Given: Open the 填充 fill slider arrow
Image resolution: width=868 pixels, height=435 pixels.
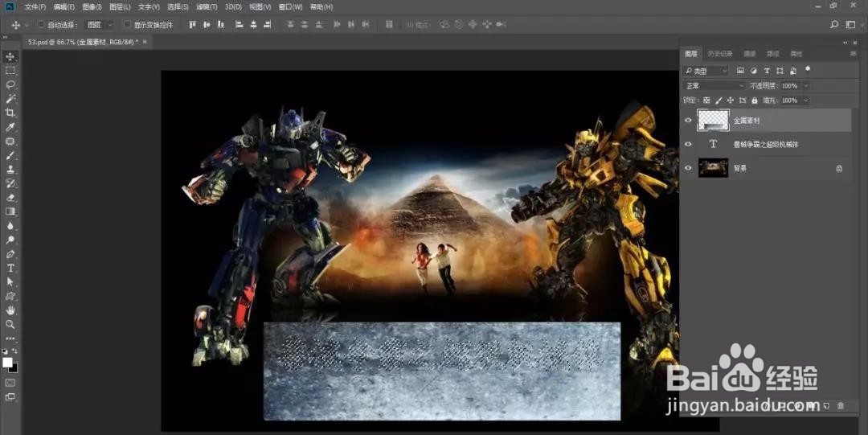Looking at the screenshot, I should pyautogui.click(x=805, y=101).
